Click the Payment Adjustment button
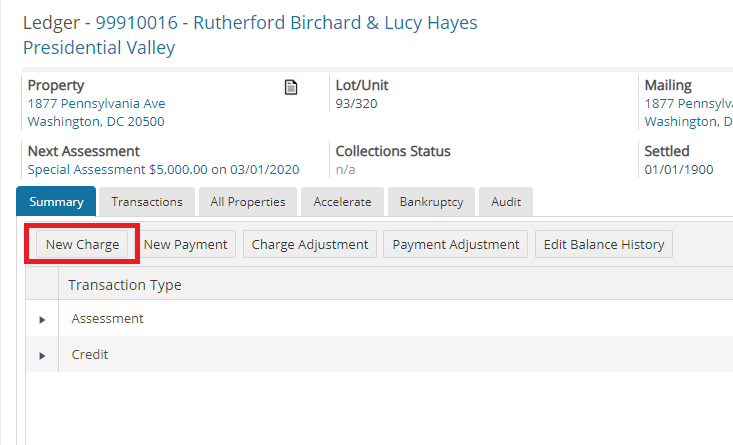 coord(456,244)
